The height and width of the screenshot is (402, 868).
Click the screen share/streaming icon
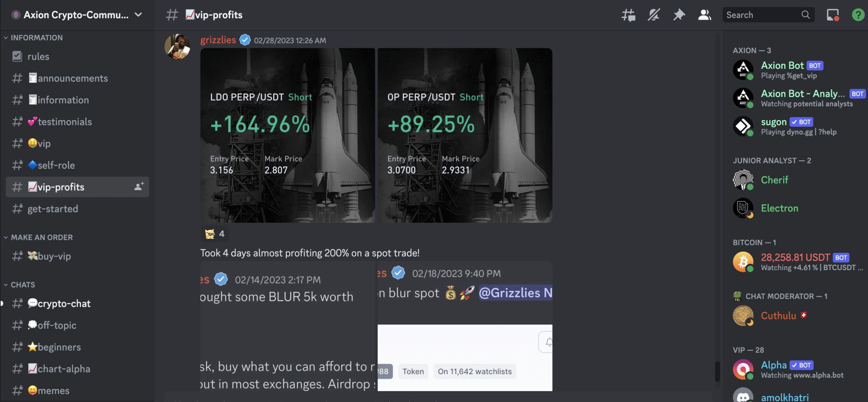point(832,14)
